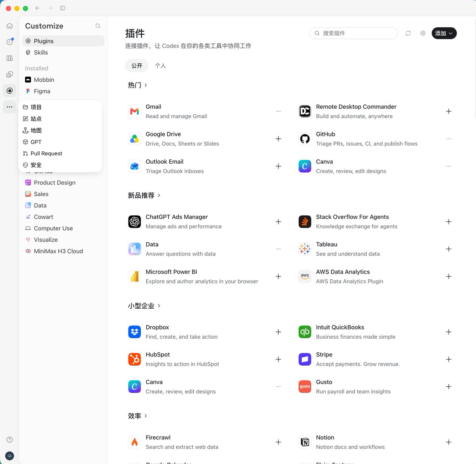Open the three-dots more menu in left rail

[10, 107]
